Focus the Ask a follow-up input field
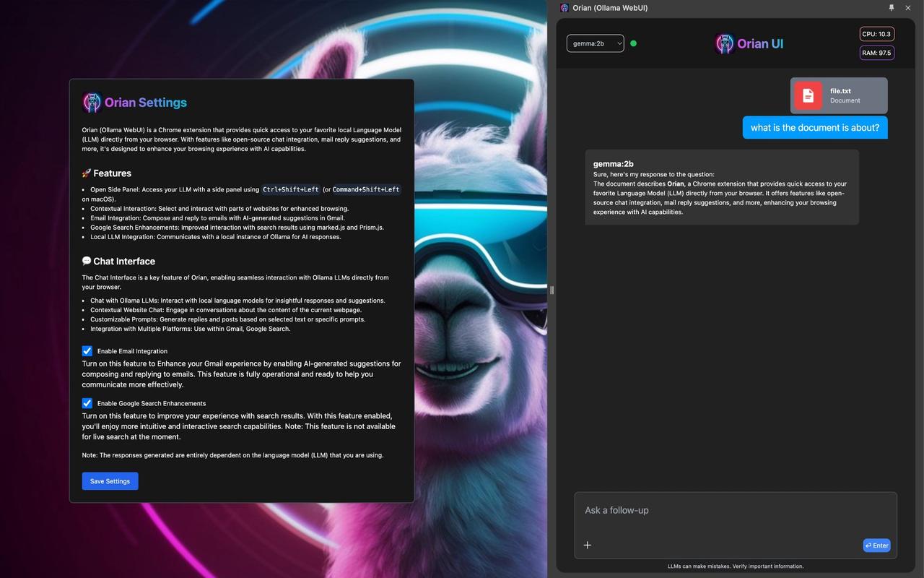Viewport: 924px width, 578px height. click(736, 510)
